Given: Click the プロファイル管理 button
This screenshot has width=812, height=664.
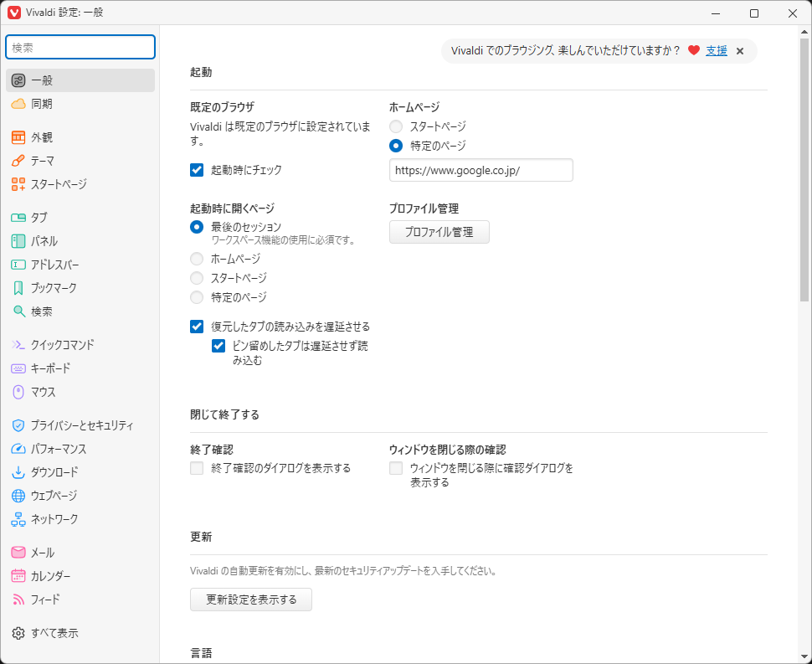Looking at the screenshot, I should [439, 232].
